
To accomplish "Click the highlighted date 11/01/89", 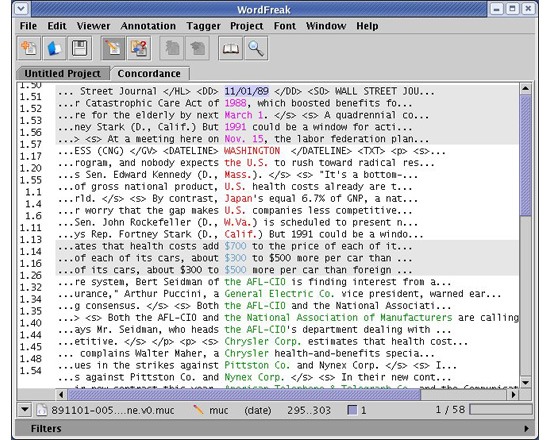I will (247, 91).
